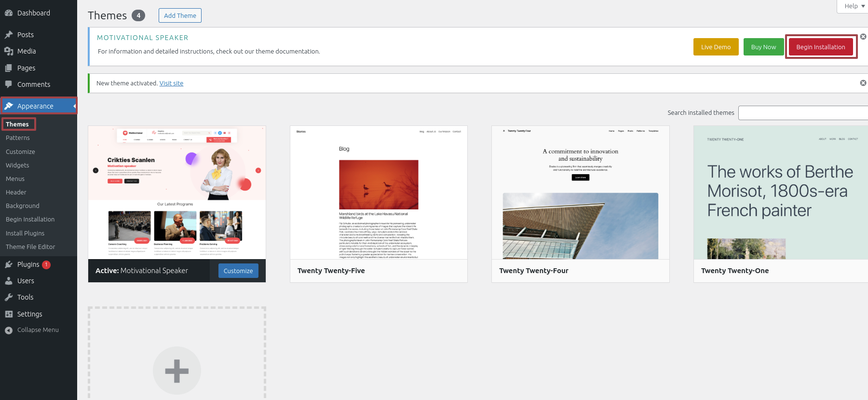Open the Background submenu item

(x=23, y=206)
